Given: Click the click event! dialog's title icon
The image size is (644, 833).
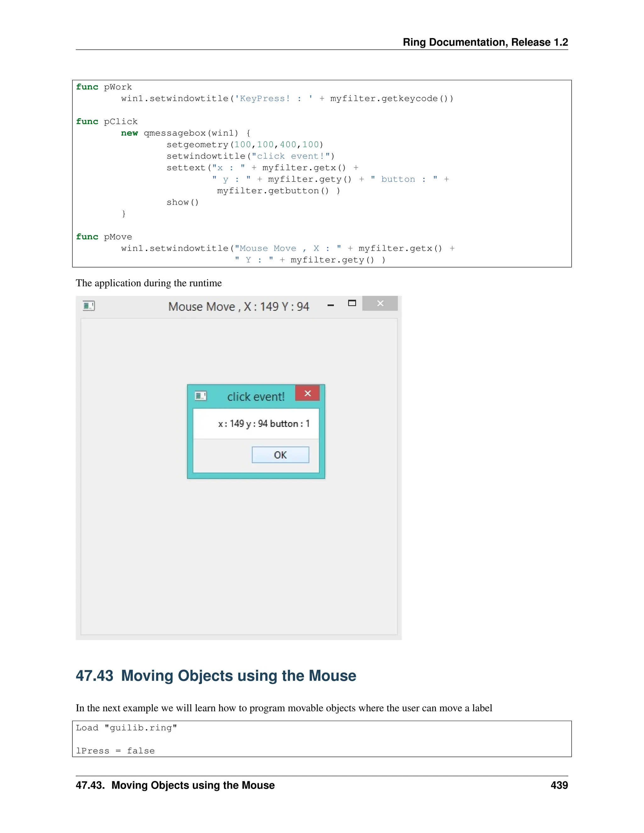Looking at the screenshot, I should (x=201, y=396).
